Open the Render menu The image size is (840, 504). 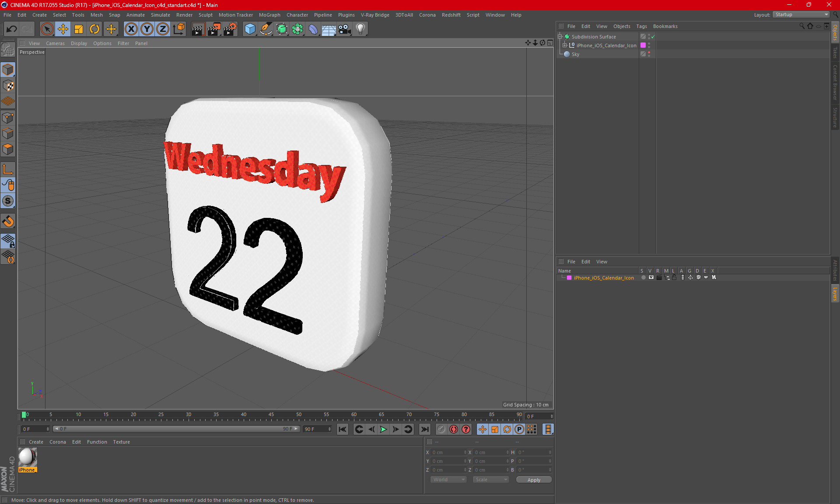184,15
